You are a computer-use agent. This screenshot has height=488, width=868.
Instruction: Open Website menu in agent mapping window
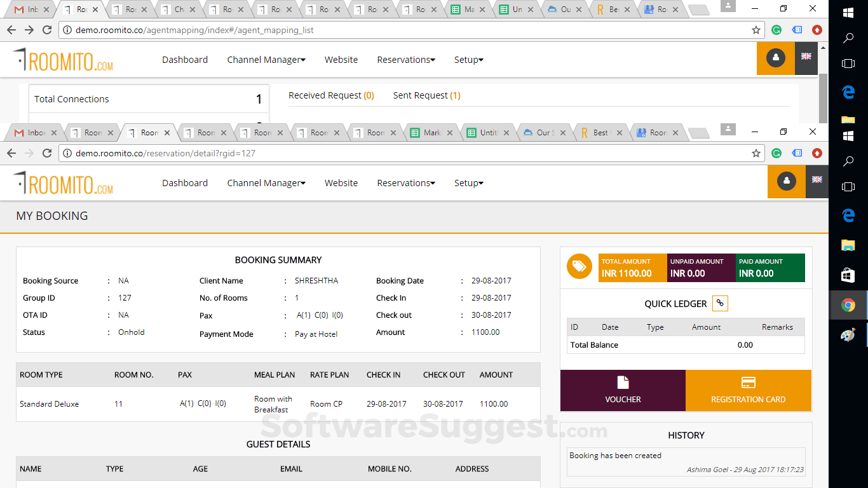coord(341,60)
